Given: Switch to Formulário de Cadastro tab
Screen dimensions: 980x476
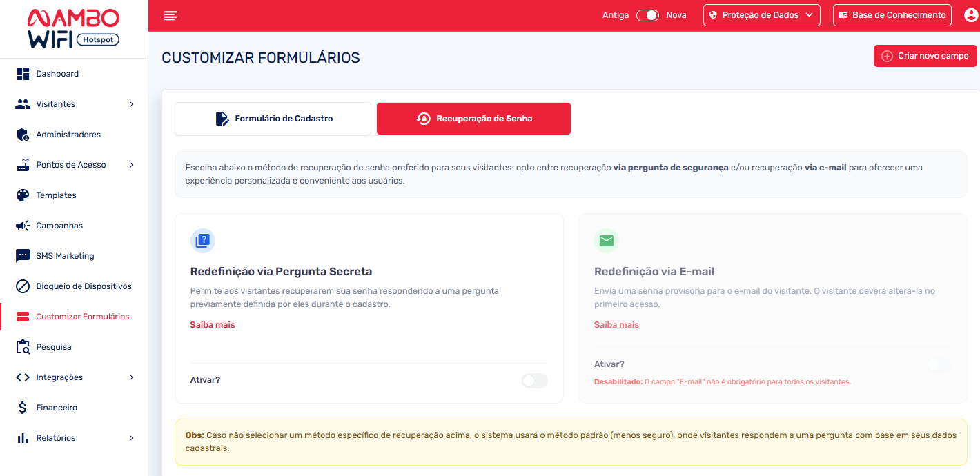Looking at the screenshot, I should (x=273, y=119).
